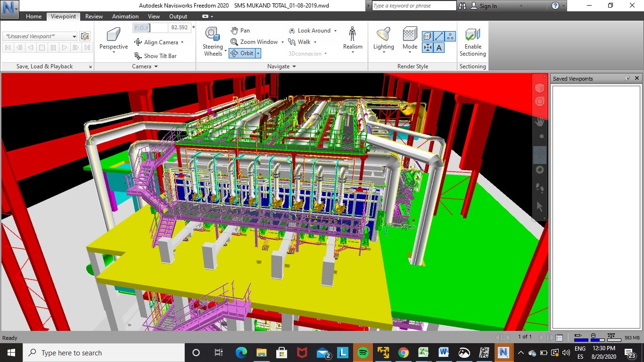Select the Viewpoint ribbon tab

coord(63,16)
